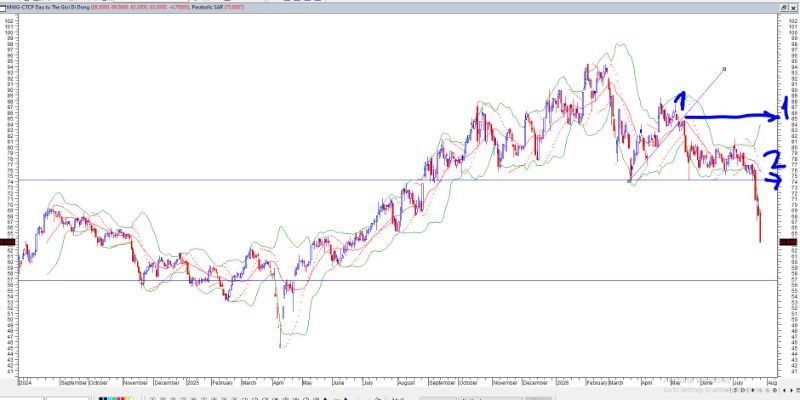Click the November 2025 label on the time axis

505,383
